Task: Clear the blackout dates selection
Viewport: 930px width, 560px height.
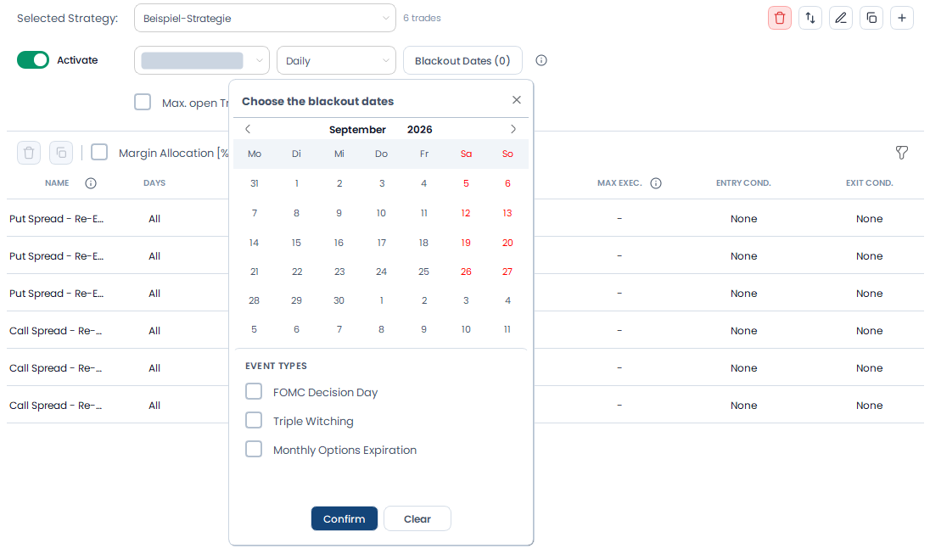Action: tap(417, 518)
